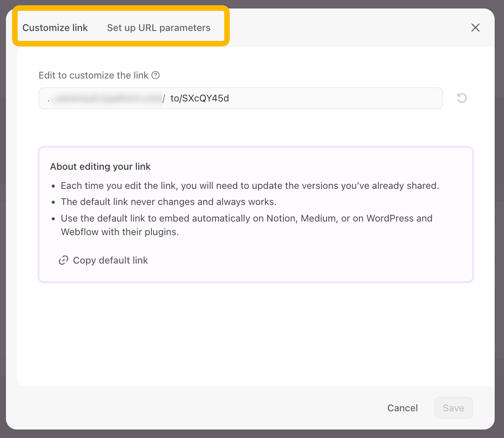This screenshot has height=438, width=504.
Task: Click the Copy default link text
Action: 110,260
